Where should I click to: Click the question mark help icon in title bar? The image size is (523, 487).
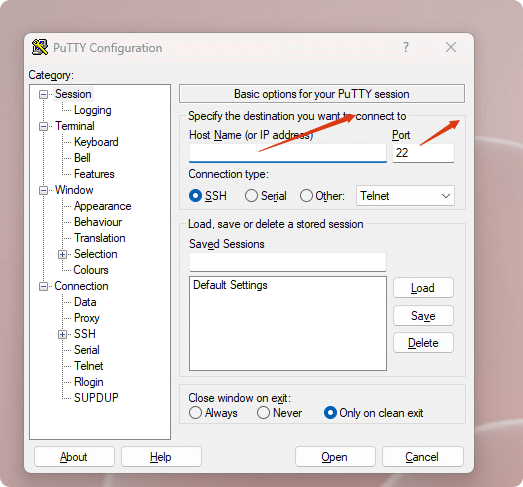coord(406,47)
